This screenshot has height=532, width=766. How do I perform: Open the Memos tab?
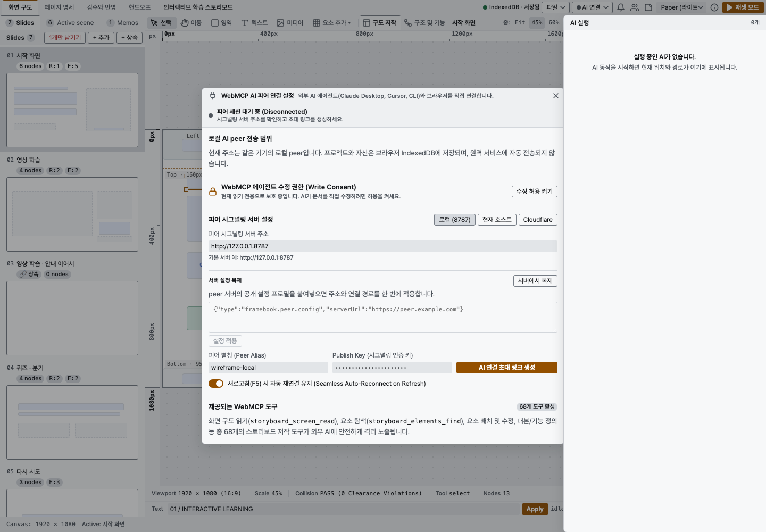[123, 23]
